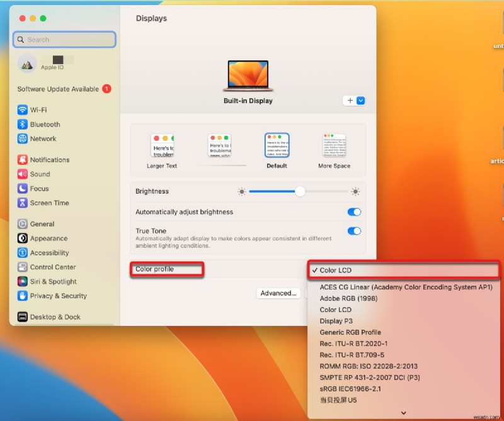
Task: Open Apple ID account label
Action: (52, 67)
